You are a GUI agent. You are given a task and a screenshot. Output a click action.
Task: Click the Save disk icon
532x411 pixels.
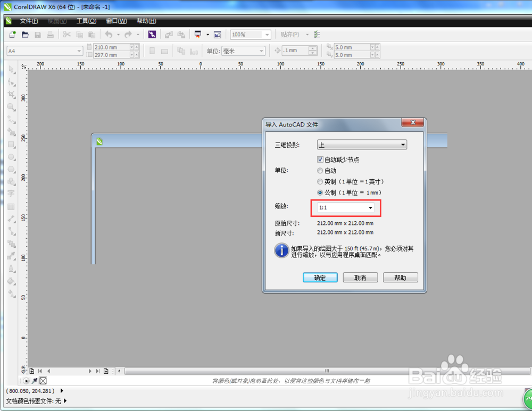pos(38,35)
